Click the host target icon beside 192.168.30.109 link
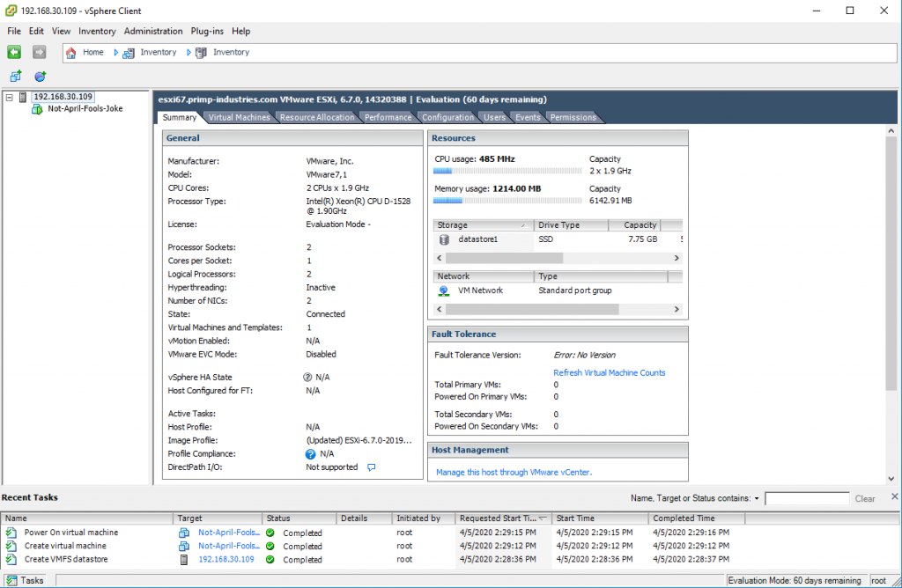 click(x=184, y=559)
